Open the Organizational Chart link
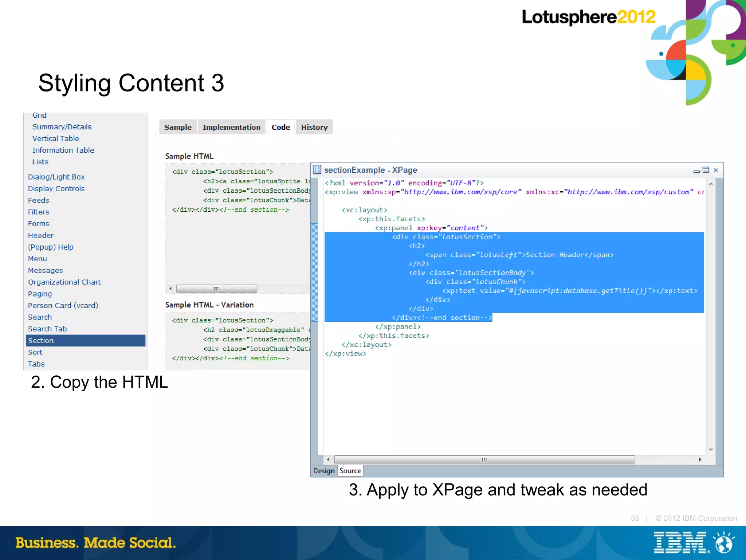This screenshot has width=746, height=560. (64, 282)
